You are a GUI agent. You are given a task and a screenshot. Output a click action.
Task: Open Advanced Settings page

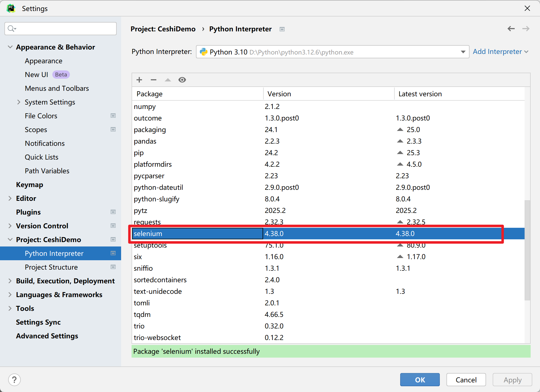tap(47, 336)
